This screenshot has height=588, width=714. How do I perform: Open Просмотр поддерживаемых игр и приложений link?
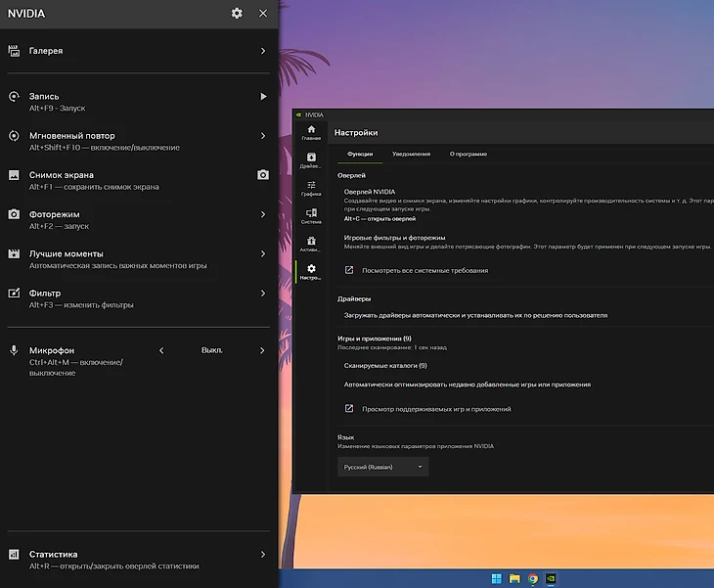pyautogui.click(x=435, y=409)
